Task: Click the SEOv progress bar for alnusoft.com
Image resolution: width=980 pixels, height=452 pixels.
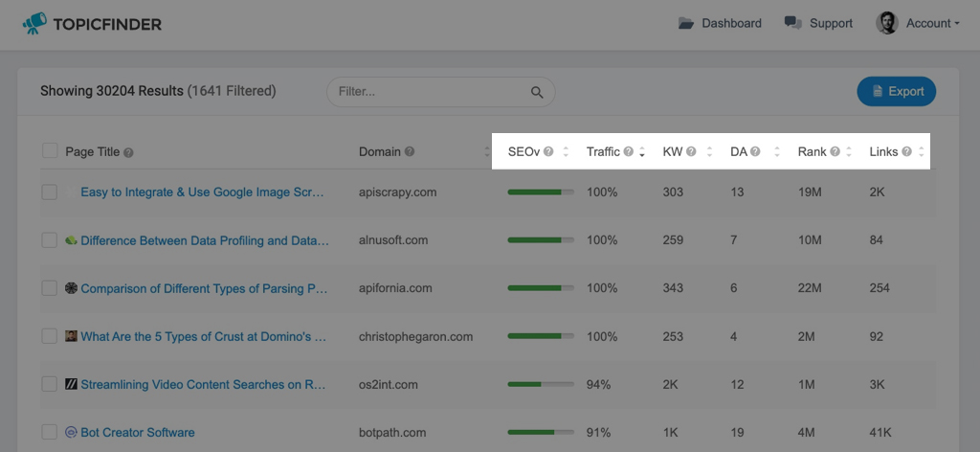Action: (541, 240)
